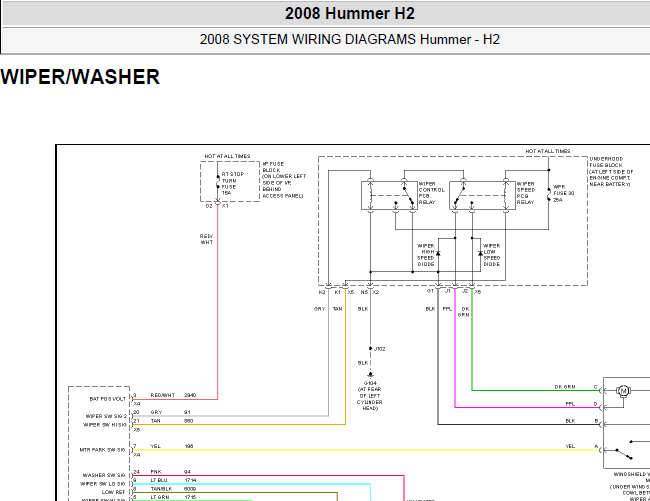
Task: Click the "YEL 196" circuit label
Action: click(x=172, y=446)
